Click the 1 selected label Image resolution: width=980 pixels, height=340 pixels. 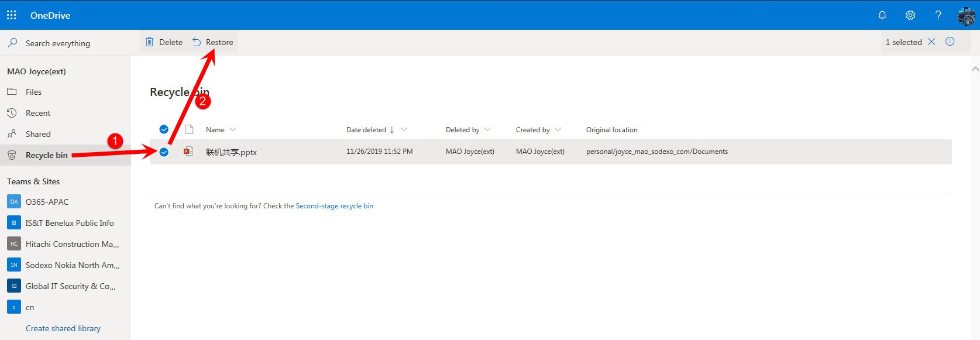pyautogui.click(x=903, y=42)
